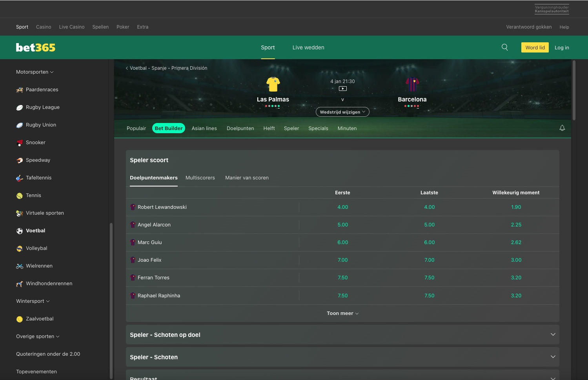This screenshot has width=588, height=380.
Task: Select the Volleybal sport icon
Action: [x=19, y=248]
